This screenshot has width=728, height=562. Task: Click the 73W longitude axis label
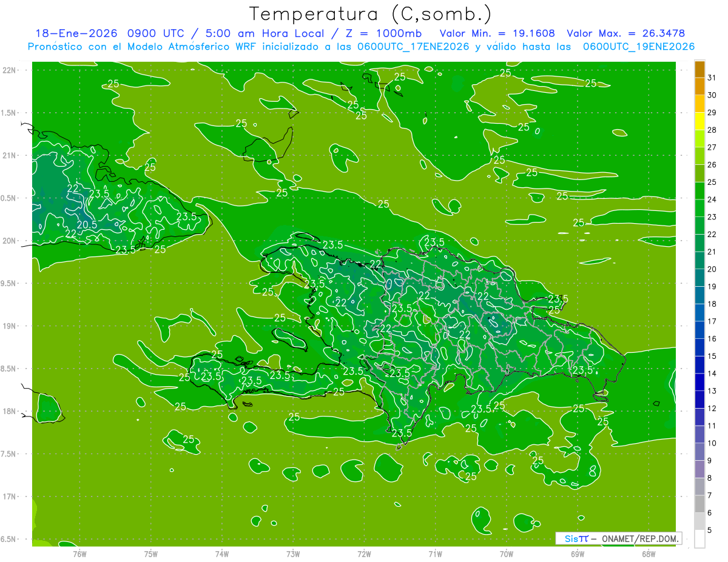[x=293, y=554]
